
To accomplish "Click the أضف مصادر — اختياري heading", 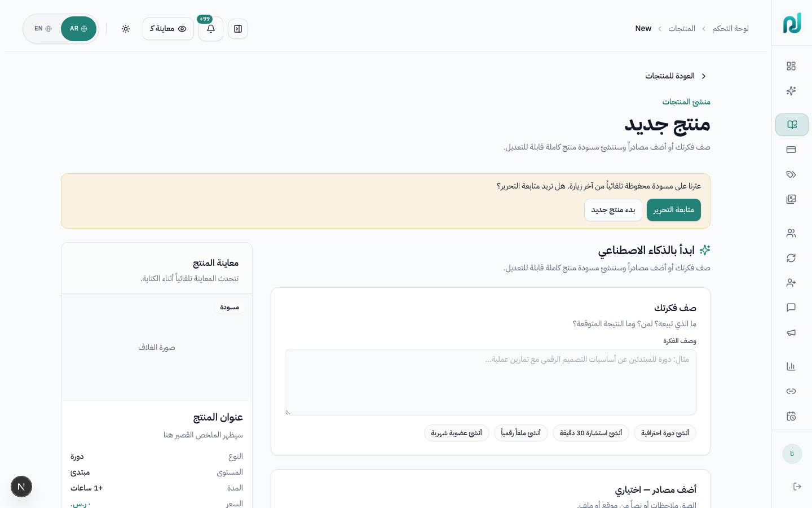I will [656, 489].
